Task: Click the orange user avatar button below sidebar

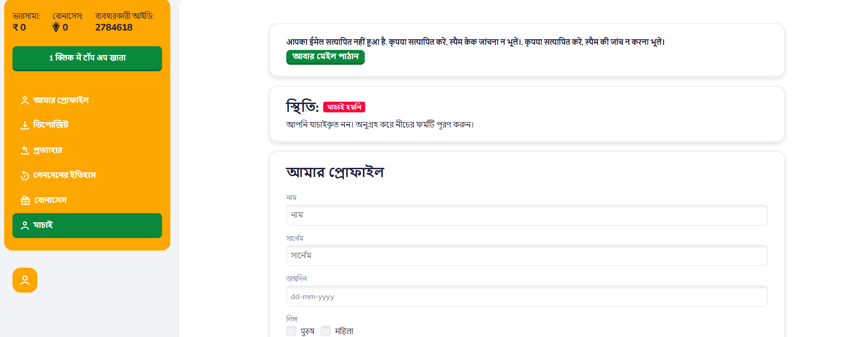Action: click(25, 280)
